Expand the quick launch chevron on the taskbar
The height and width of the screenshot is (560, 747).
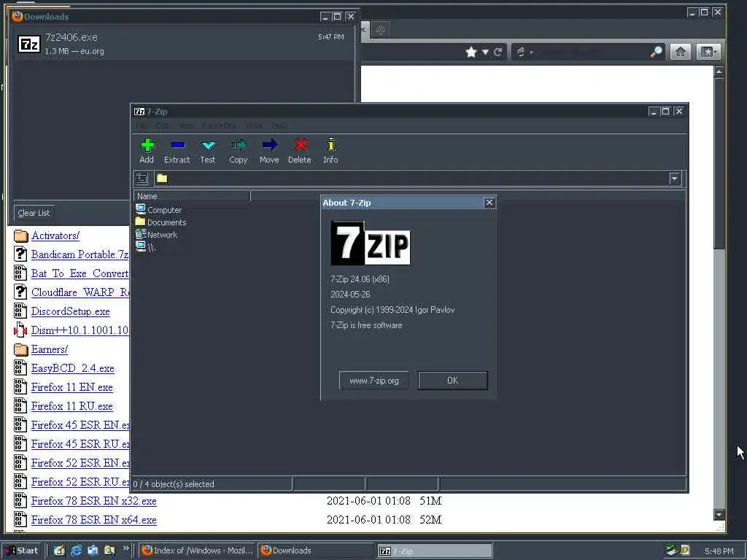click(125, 548)
